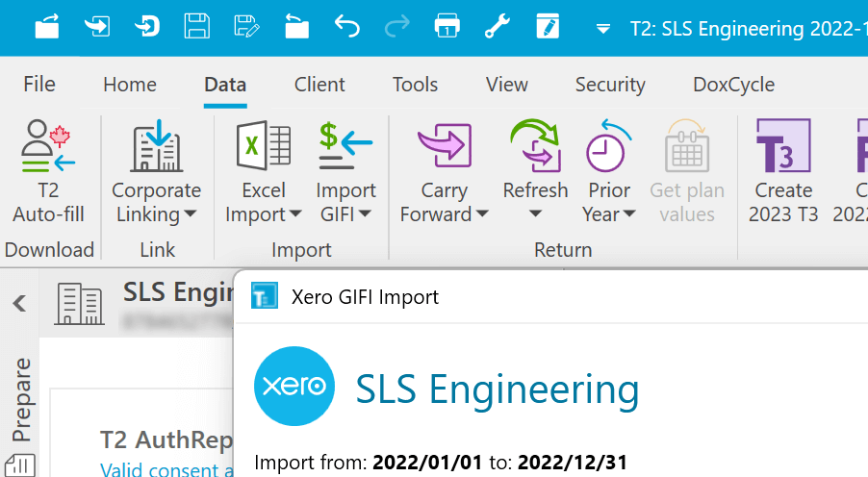Screen dimensions: 868x477
Task: Click the Refresh return icon
Action: [535, 145]
